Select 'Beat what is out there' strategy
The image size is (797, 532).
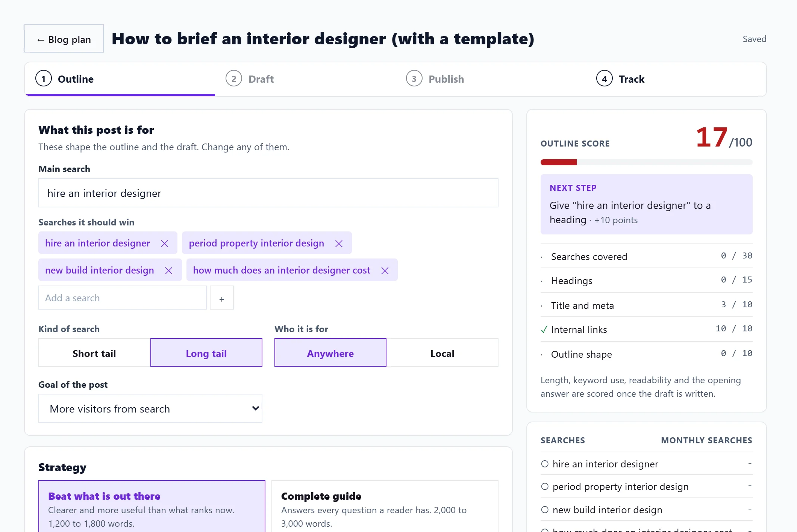click(152, 506)
